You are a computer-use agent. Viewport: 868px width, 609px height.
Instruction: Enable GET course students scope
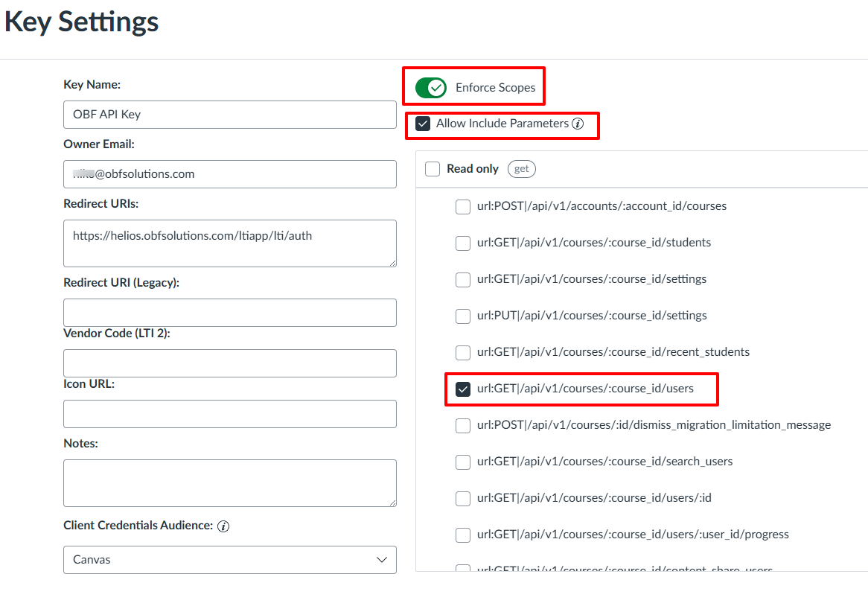point(463,243)
